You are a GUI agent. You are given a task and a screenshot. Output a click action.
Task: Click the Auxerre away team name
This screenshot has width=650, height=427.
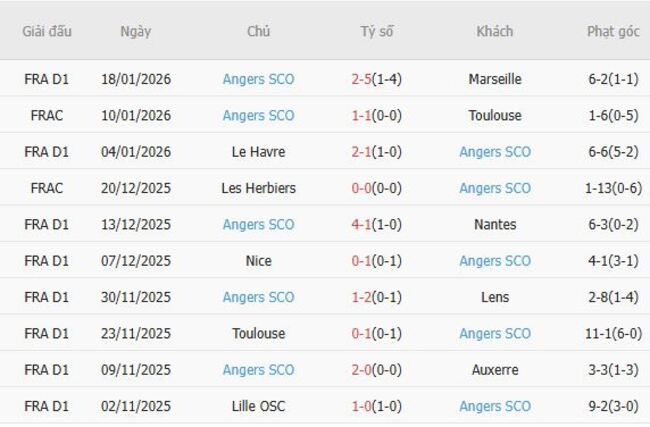pyautogui.click(x=494, y=370)
